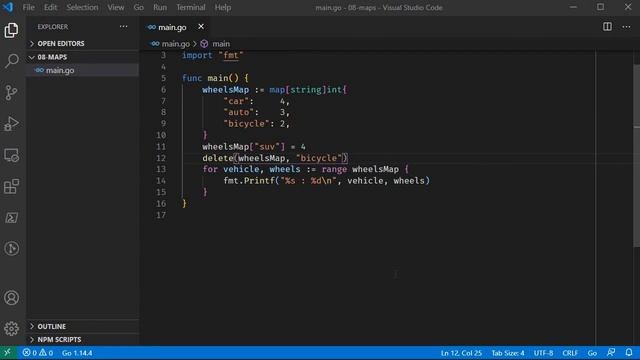Open the Edit menu
This screenshot has height=360, width=640.
(x=51, y=7)
